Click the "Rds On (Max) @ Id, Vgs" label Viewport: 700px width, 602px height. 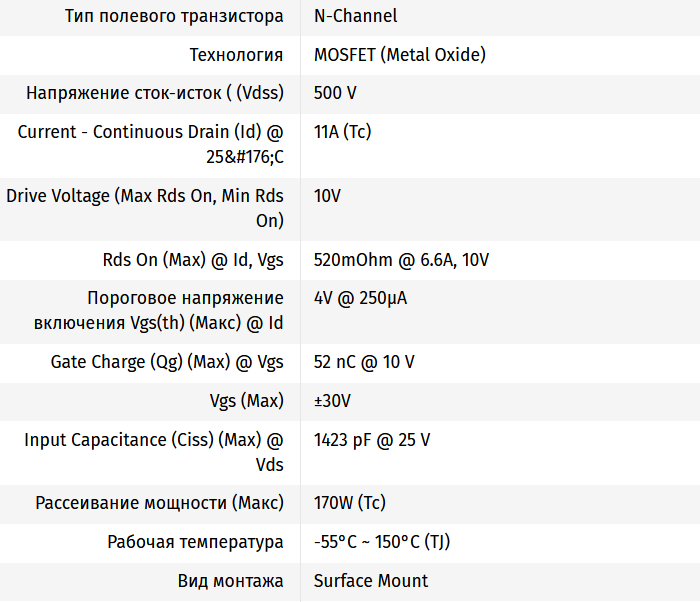(193, 260)
